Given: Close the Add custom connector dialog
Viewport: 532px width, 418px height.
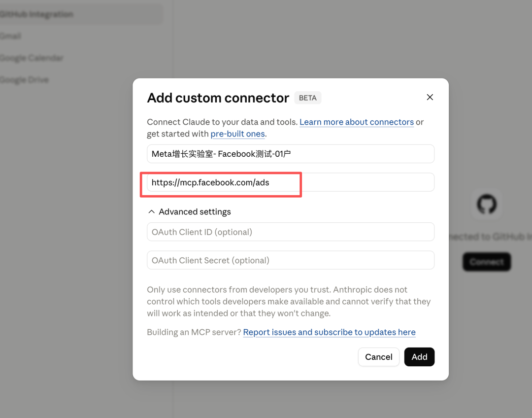Looking at the screenshot, I should tap(430, 97).
